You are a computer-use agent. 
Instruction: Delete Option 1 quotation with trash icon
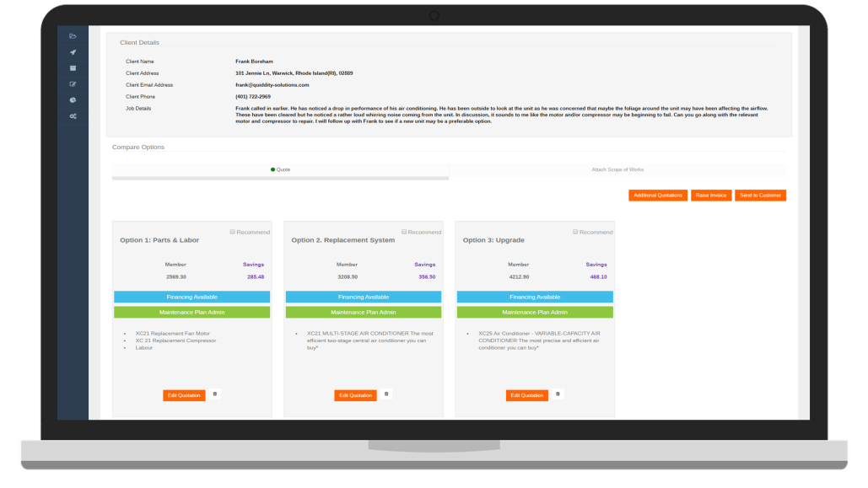pyautogui.click(x=214, y=394)
